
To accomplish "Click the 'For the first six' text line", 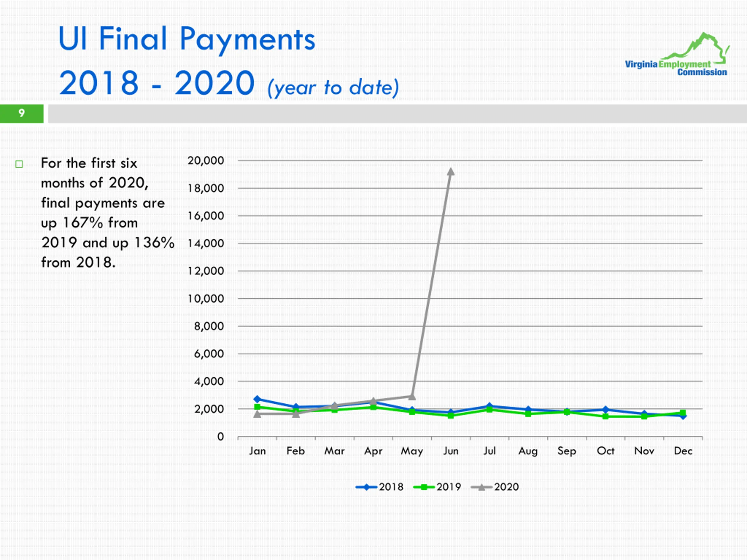I will pos(89,163).
